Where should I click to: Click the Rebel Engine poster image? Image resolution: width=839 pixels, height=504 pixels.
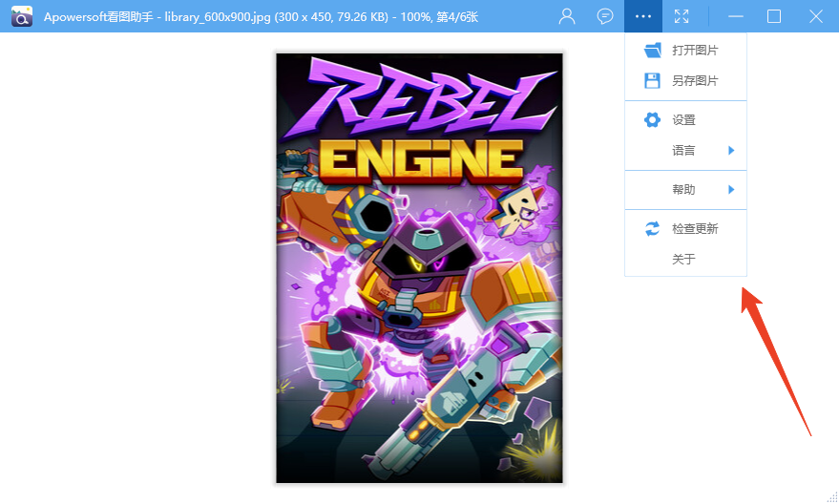419,267
